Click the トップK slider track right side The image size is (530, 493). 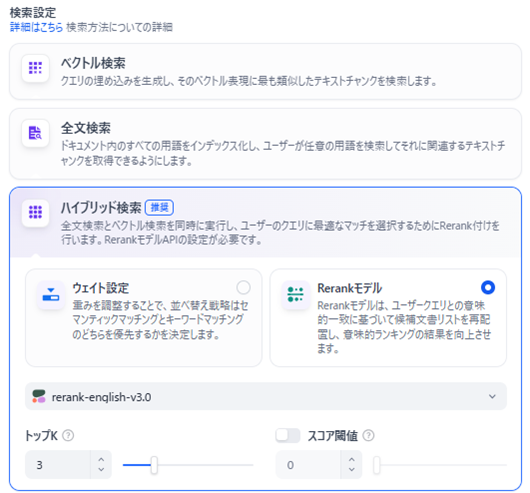click(205, 465)
